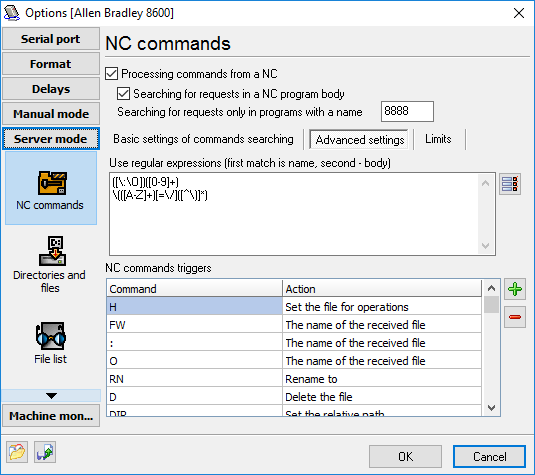Image resolution: width=535 pixels, height=475 pixels.
Task: Open the File list section
Action: (x=50, y=343)
